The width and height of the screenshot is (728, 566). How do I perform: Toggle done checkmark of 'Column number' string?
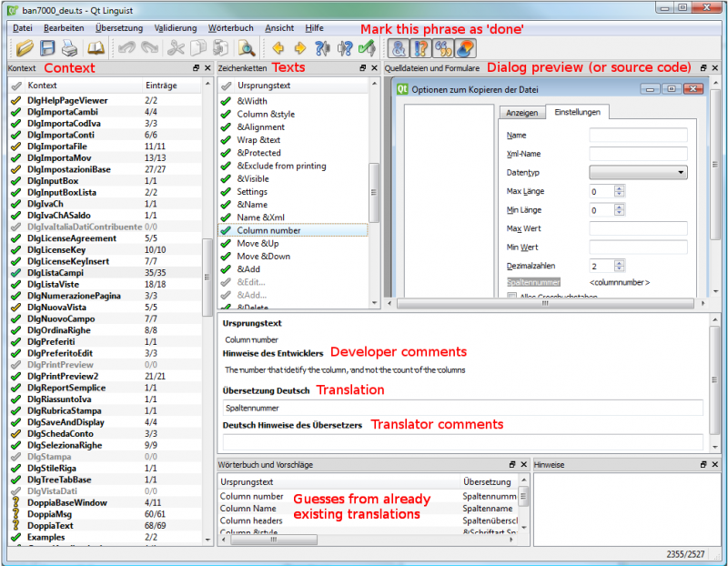[x=226, y=230]
